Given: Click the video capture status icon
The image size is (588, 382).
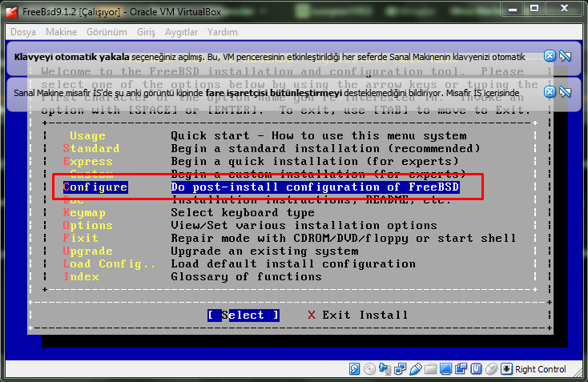Looking at the screenshot, I should coord(461,369).
